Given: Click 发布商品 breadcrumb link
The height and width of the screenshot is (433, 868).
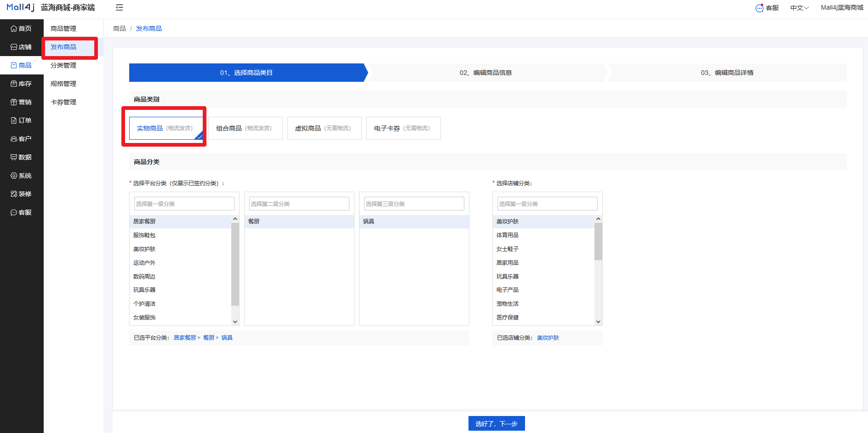Looking at the screenshot, I should 149,28.
